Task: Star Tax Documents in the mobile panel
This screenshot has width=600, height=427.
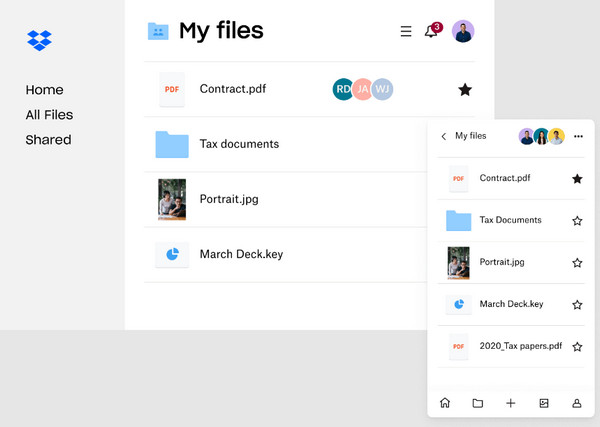Action: 577,221
